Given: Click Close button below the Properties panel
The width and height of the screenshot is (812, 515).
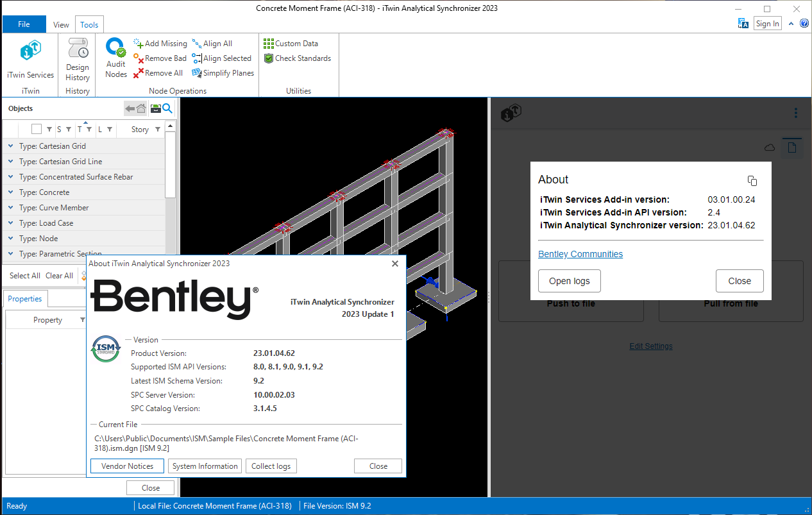Looking at the screenshot, I should coord(151,488).
